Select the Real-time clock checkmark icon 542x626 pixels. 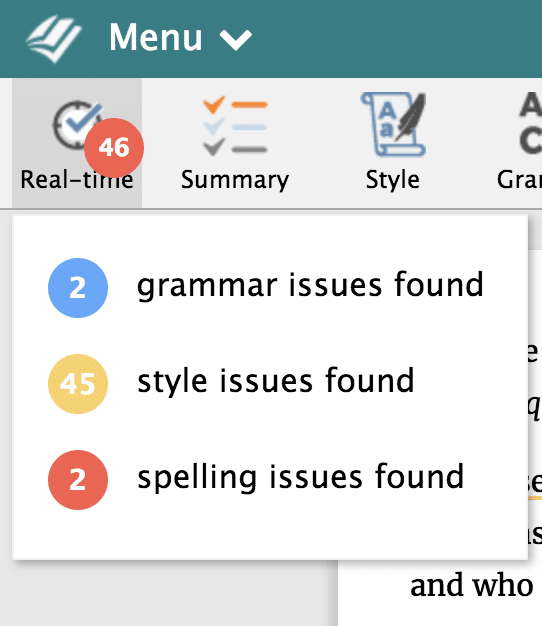coord(77,125)
